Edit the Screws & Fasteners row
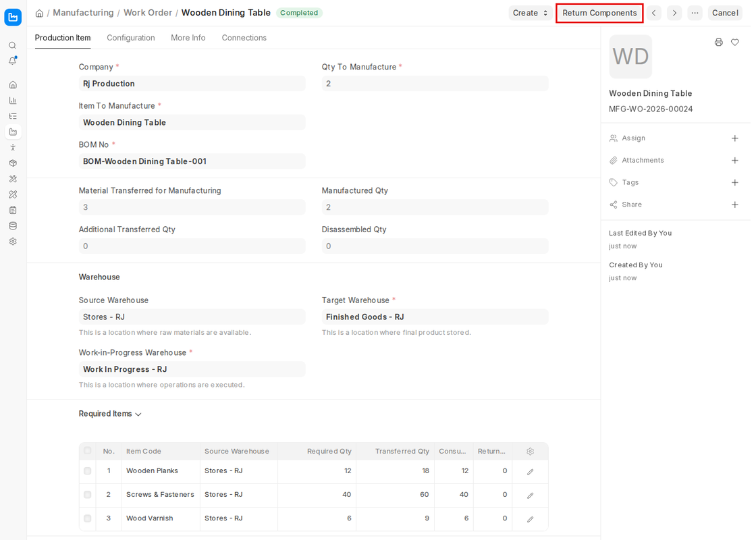Image resolution: width=756 pixels, height=540 pixels. click(531, 495)
